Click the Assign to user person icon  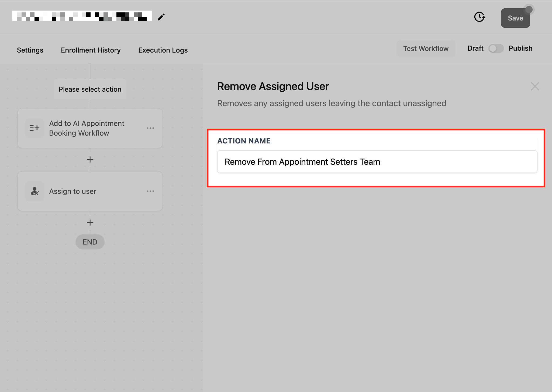point(34,191)
